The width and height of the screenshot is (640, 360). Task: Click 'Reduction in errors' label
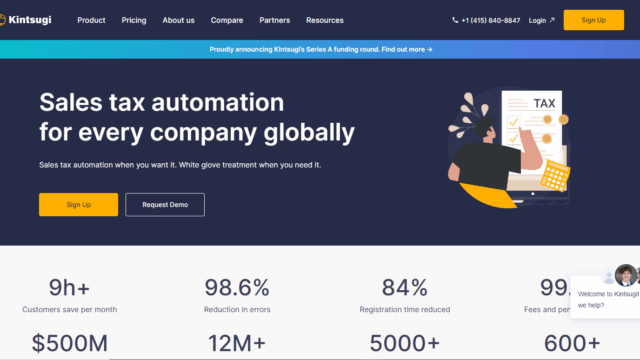(x=237, y=309)
